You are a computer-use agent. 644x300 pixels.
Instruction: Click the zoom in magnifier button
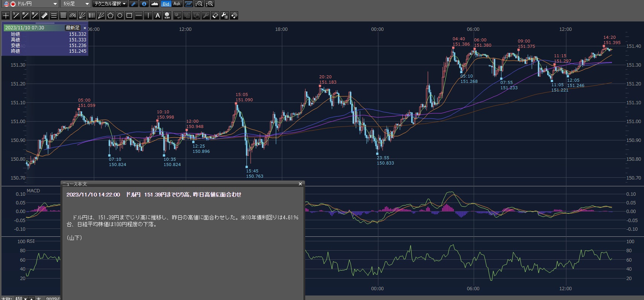point(210,4)
